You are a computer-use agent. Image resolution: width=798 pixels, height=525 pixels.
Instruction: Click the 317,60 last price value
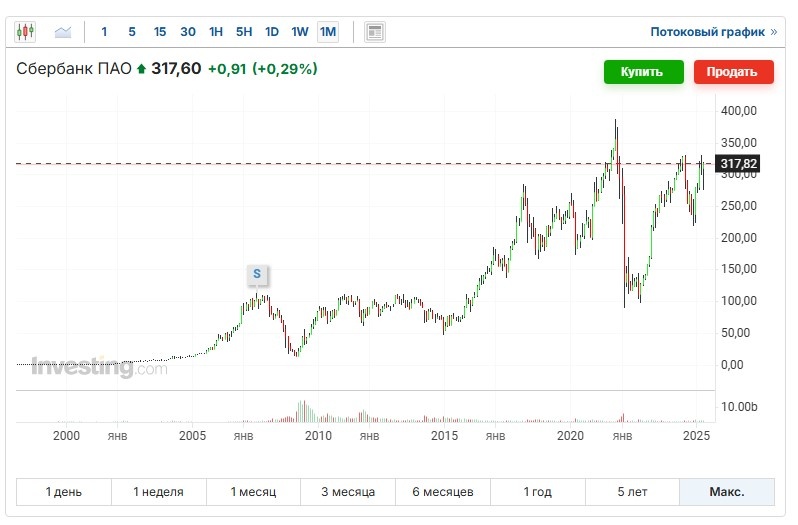pyautogui.click(x=176, y=69)
